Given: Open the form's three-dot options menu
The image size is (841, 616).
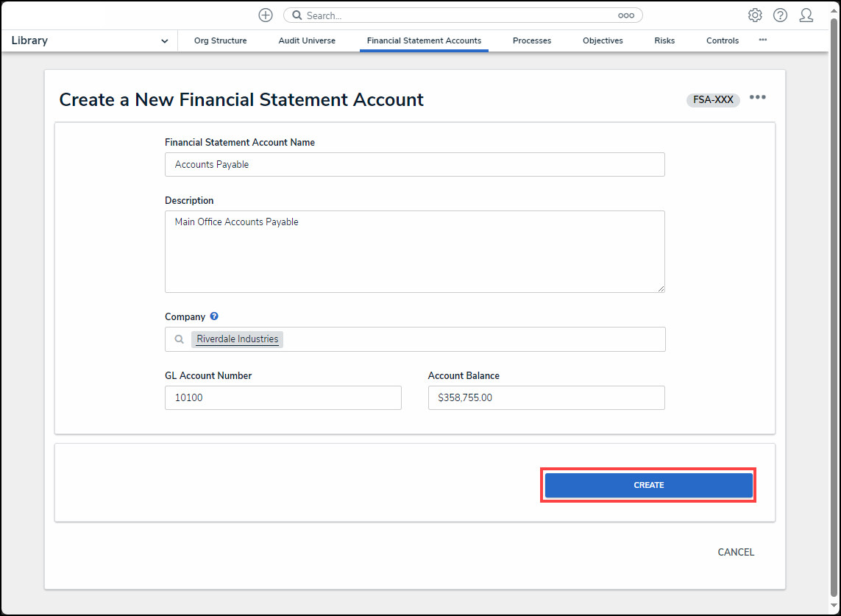Looking at the screenshot, I should point(758,98).
